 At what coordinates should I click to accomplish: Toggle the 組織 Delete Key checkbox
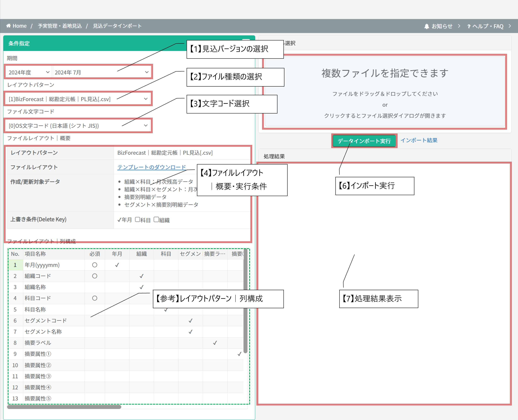[156, 219]
